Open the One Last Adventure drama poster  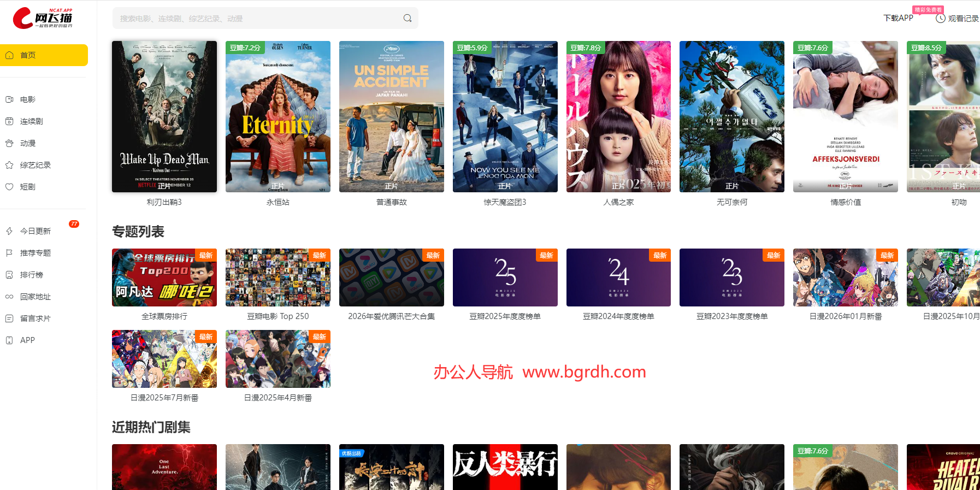[x=164, y=467]
